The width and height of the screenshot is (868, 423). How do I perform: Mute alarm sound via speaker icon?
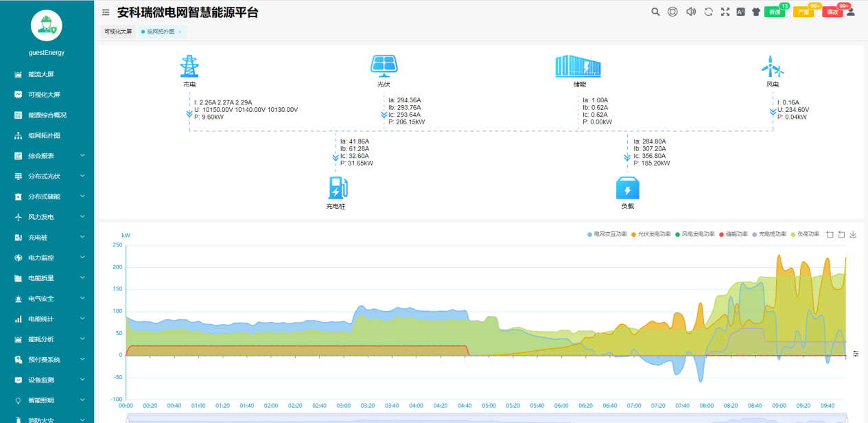(691, 12)
